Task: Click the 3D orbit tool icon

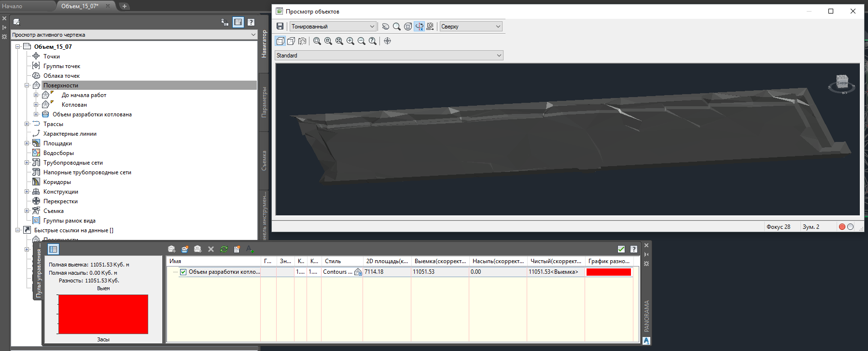Action: pyautogui.click(x=408, y=27)
